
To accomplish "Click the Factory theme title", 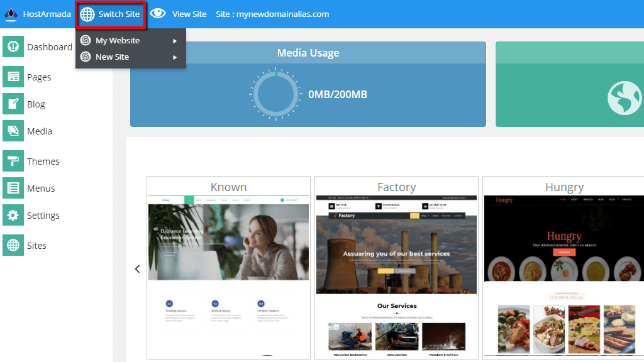I will point(396,187).
